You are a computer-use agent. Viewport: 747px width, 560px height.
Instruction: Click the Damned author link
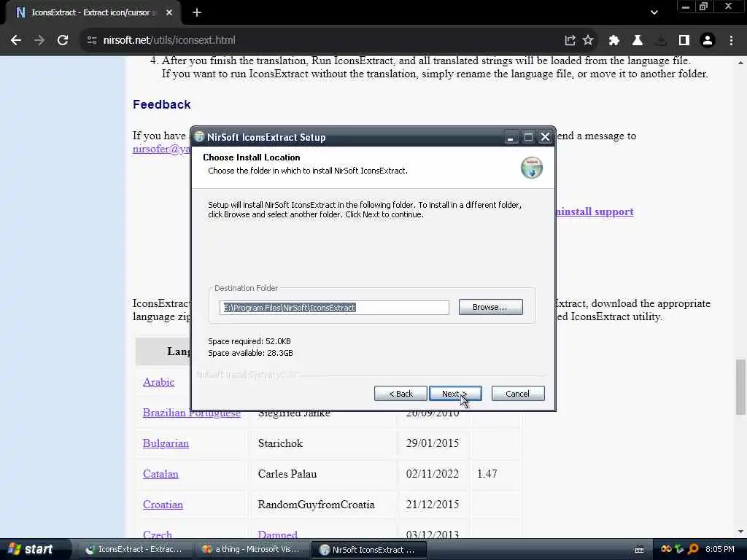pos(278,534)
